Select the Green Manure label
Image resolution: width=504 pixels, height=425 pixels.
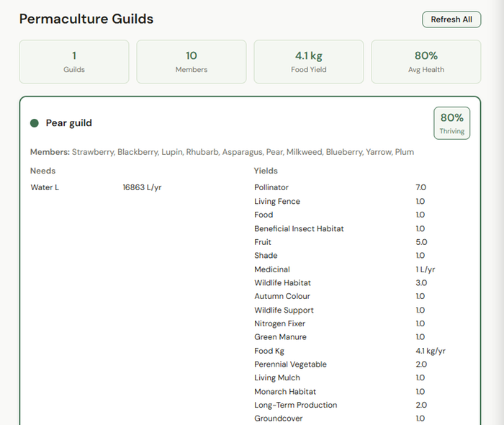(x=280, y=337)
